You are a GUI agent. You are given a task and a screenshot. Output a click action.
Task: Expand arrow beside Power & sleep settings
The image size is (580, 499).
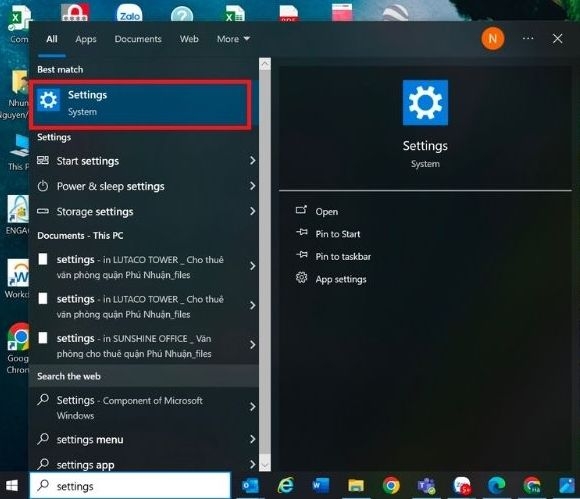[x=253, y=186]
